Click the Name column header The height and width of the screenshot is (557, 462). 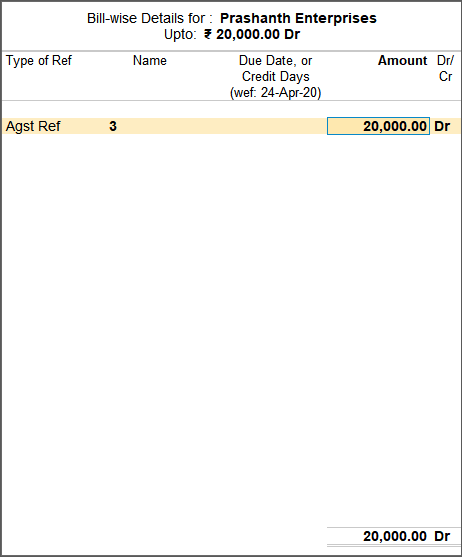(150, 61)
